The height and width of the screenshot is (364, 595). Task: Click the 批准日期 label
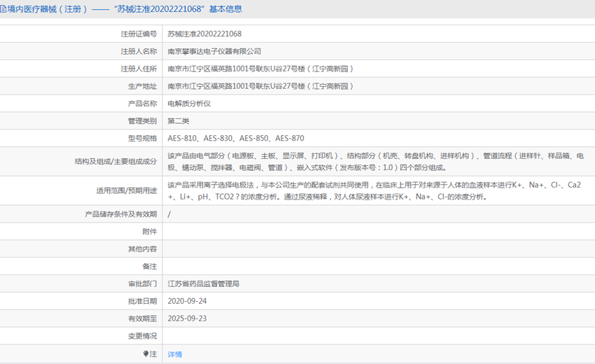(142, 302)
